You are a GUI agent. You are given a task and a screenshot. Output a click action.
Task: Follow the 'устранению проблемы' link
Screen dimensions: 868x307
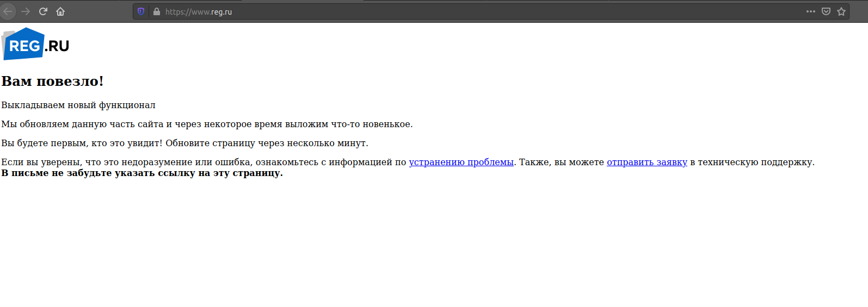461,162
